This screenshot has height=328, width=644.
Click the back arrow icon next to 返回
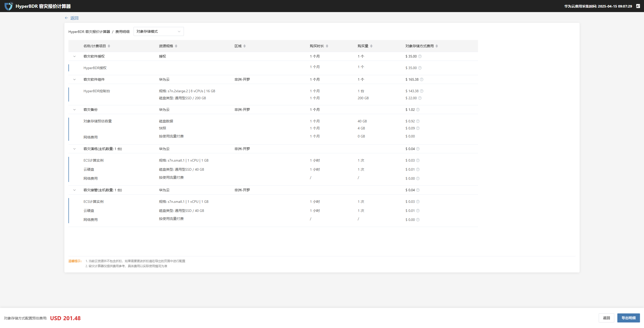[x=66, y=18]
